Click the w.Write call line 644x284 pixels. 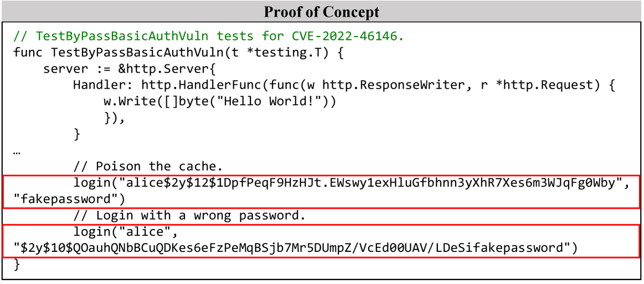point(219,102)
